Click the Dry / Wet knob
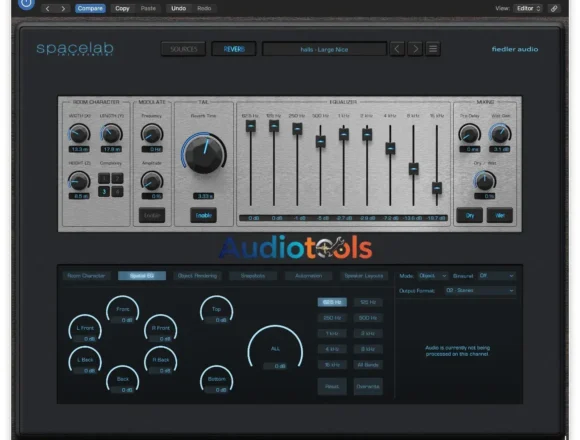The width and height of the screenshot is (580, 440). [485, 181]
